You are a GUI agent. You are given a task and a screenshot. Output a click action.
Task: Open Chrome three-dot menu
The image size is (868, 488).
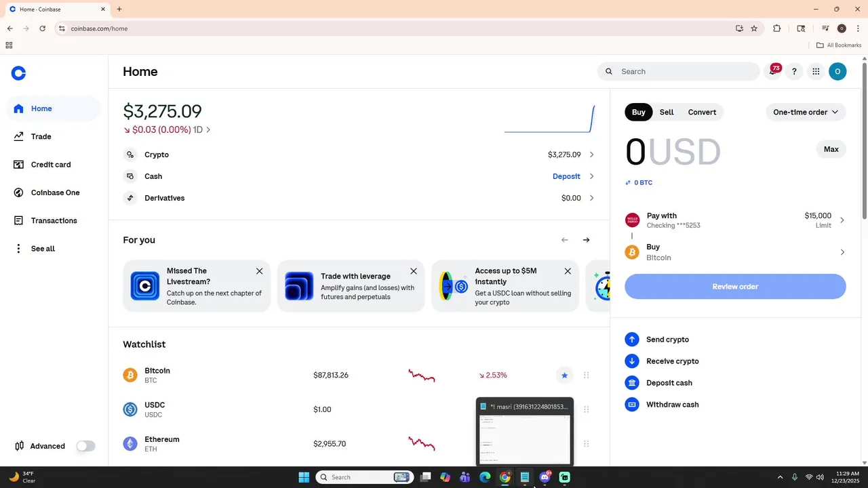click(x=858, y=28)
